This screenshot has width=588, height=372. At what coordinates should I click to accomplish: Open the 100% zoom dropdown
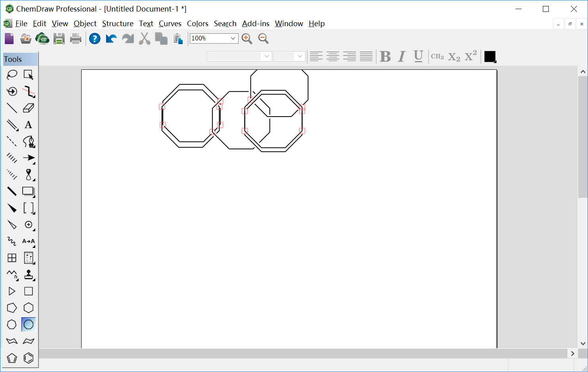click(233, 38)
